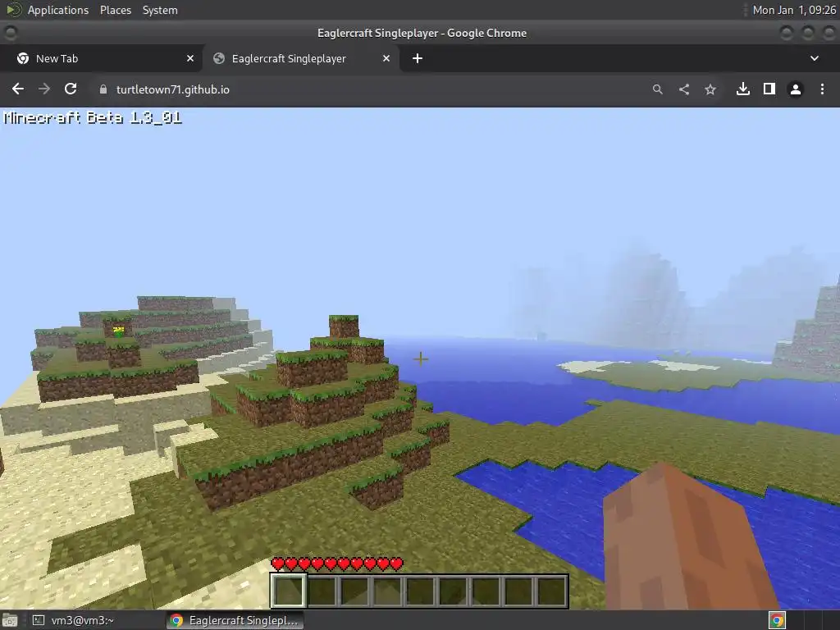Click the site lock icon
Screen dimensions: 840x630
103,89
